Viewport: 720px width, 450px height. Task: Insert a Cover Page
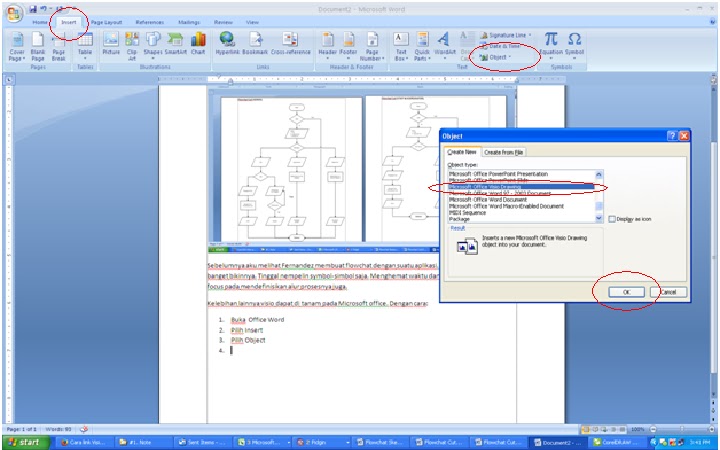pyautogui.click(x=17, y=47)
